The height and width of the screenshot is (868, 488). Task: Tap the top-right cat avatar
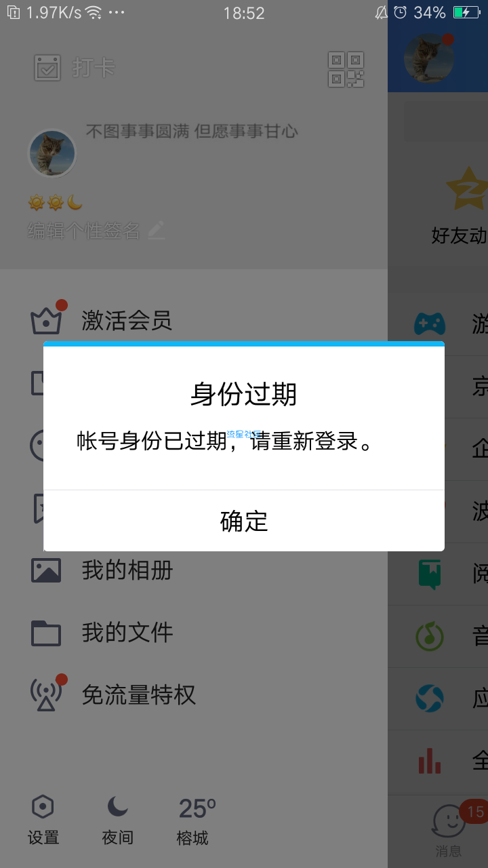tap(428, 58)
